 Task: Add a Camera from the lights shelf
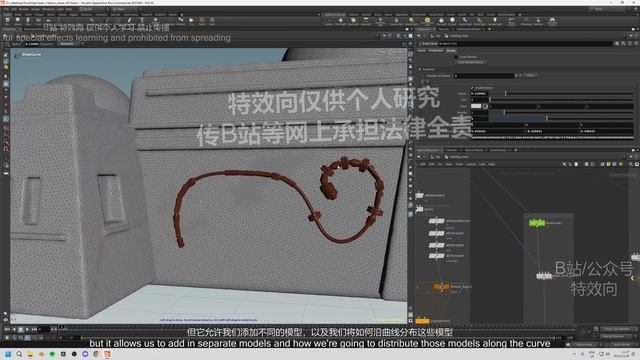pos(329,21)
